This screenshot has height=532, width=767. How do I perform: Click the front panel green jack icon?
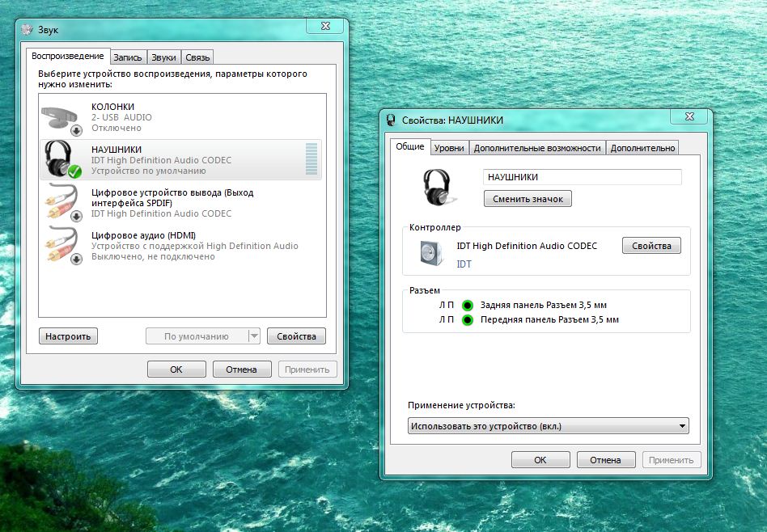pyautogui.click(x=467, y=320)
